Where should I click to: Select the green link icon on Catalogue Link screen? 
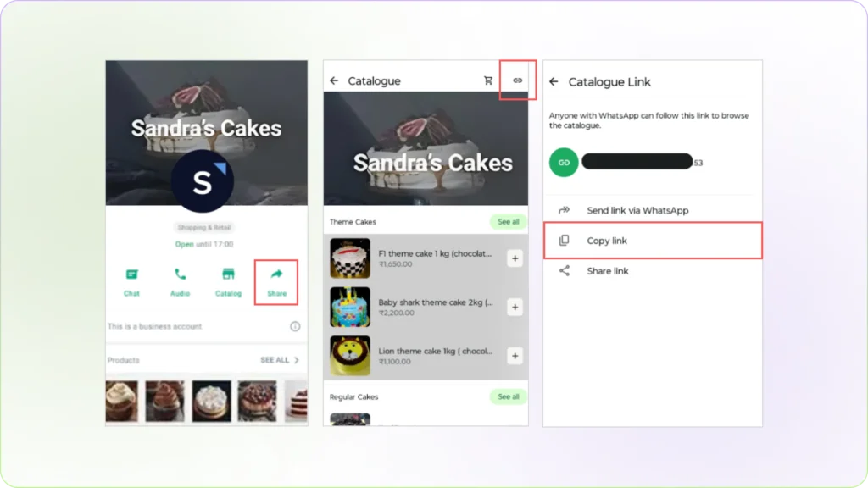click(x=563, y=162)
